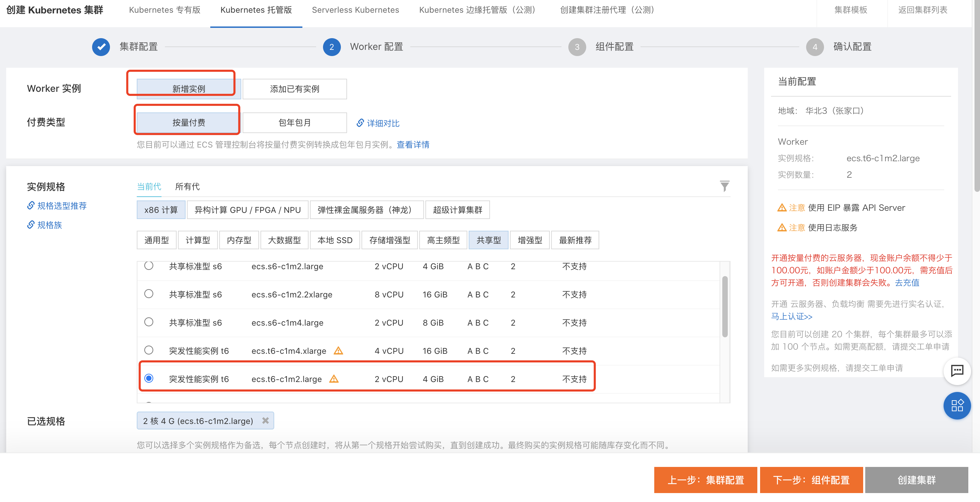
Task: Open the blue grid apps floating button
Action: pyautogui.click(x=957, y=405)
